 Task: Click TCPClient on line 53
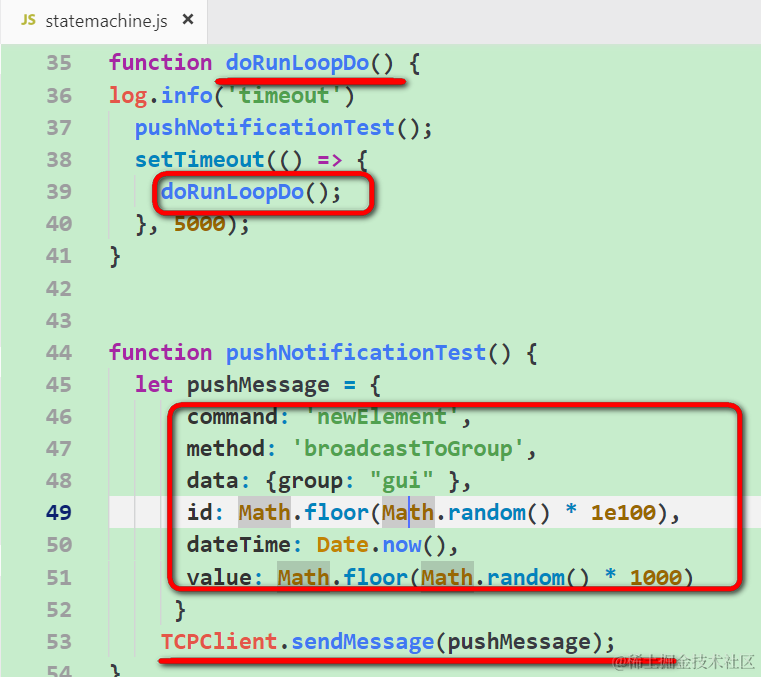[219, 642]
